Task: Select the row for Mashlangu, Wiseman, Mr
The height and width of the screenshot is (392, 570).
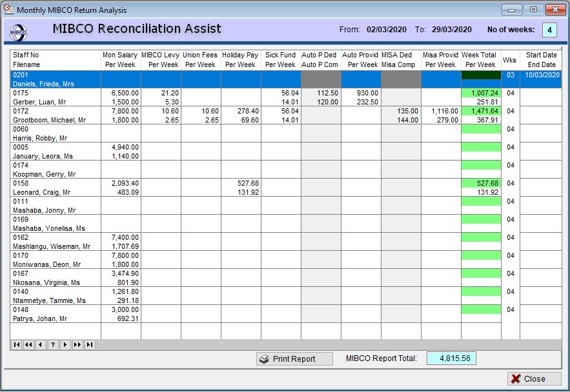Action: [x=286, y=242]
